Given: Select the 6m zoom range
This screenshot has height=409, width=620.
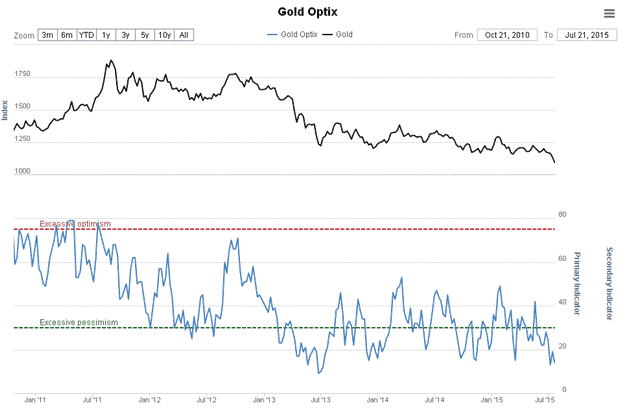Looking at the screenshot, I should click(x=66, y=35).
